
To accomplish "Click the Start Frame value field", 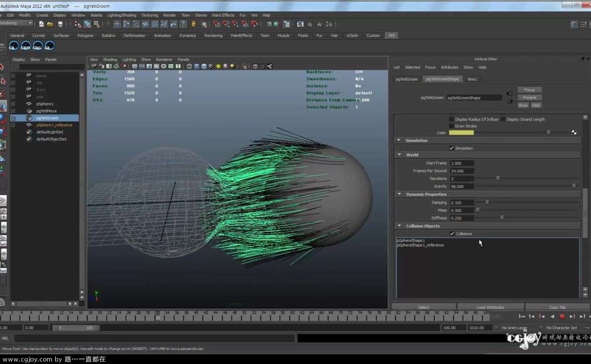I will (x=462, y=163).
